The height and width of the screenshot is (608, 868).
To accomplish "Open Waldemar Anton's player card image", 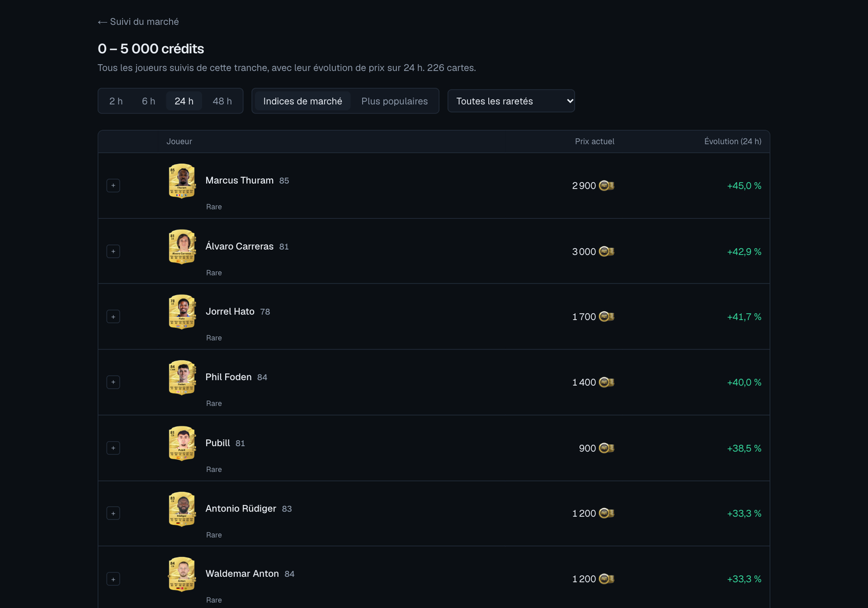I will pyautogui.click(x=182, y=574).
